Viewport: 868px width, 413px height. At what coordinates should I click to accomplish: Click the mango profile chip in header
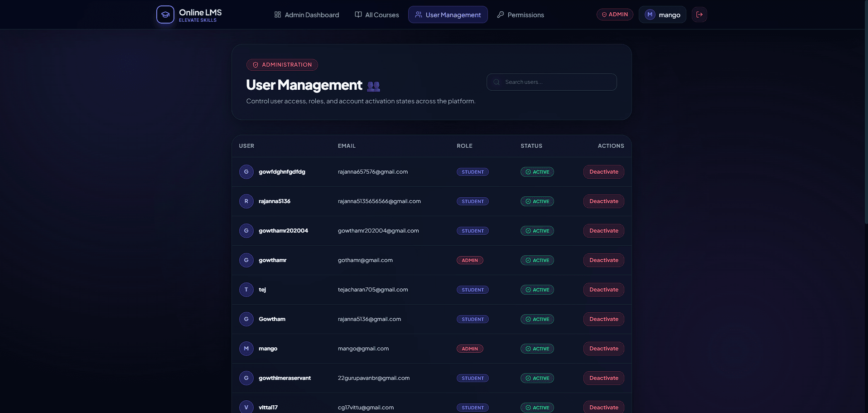point(662,15)
